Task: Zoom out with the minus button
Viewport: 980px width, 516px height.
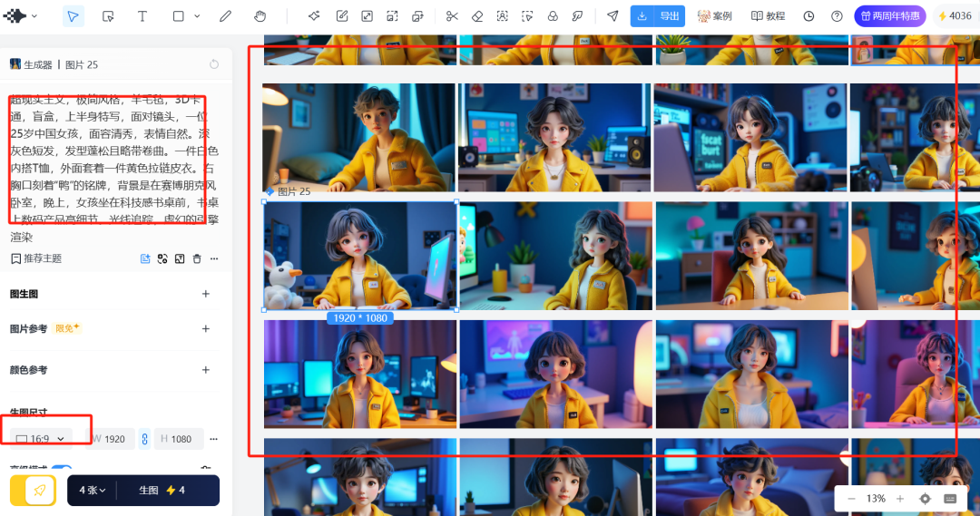Action: click(x=851, y=499)
